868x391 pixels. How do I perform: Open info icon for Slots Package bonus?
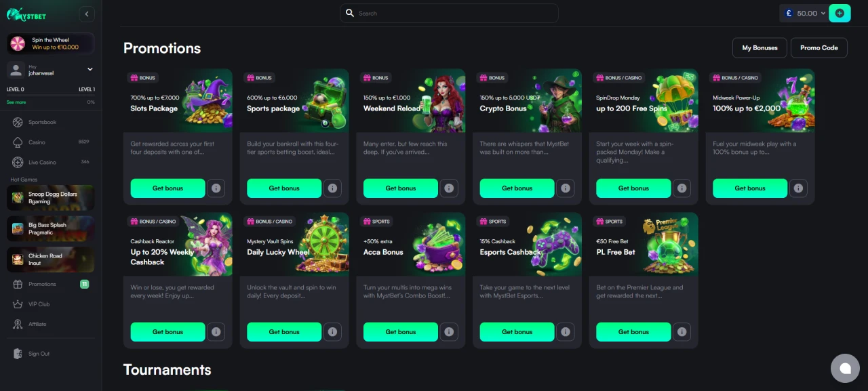click(216, 188)
